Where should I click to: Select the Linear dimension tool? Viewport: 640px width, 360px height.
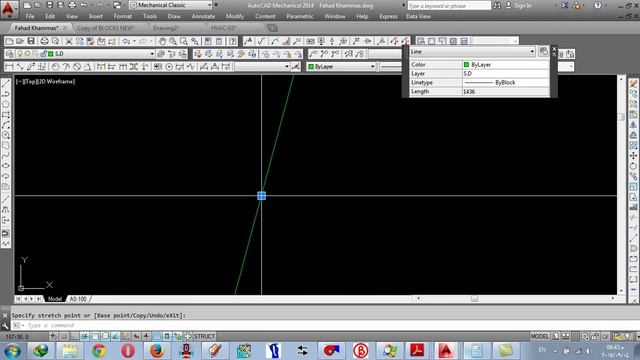coord(9,67)
